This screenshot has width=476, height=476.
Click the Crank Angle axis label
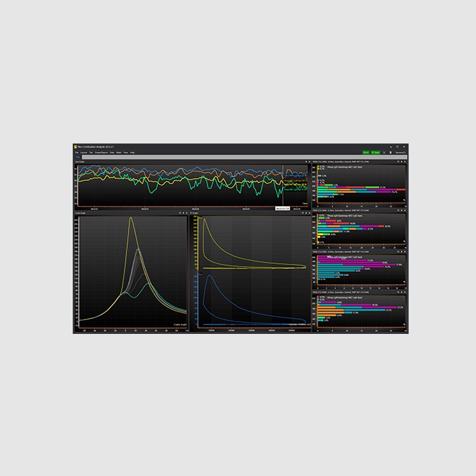pyautogui.click(x=180, y=324)
